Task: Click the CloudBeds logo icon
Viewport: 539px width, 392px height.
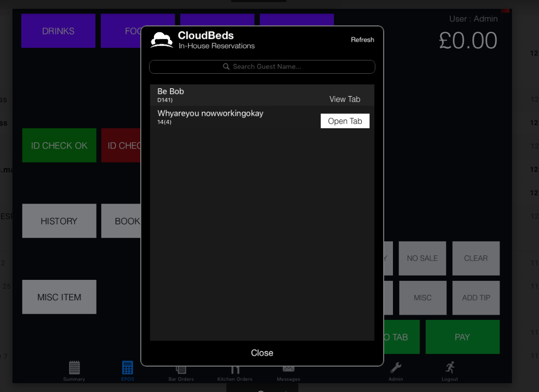Action: [x=161, y=40]
